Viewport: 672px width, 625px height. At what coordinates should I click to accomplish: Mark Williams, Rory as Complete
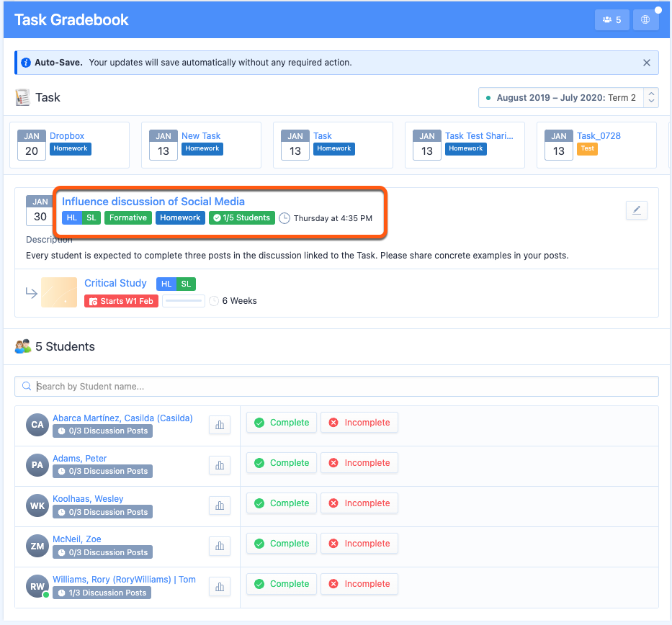coord(281,584)
